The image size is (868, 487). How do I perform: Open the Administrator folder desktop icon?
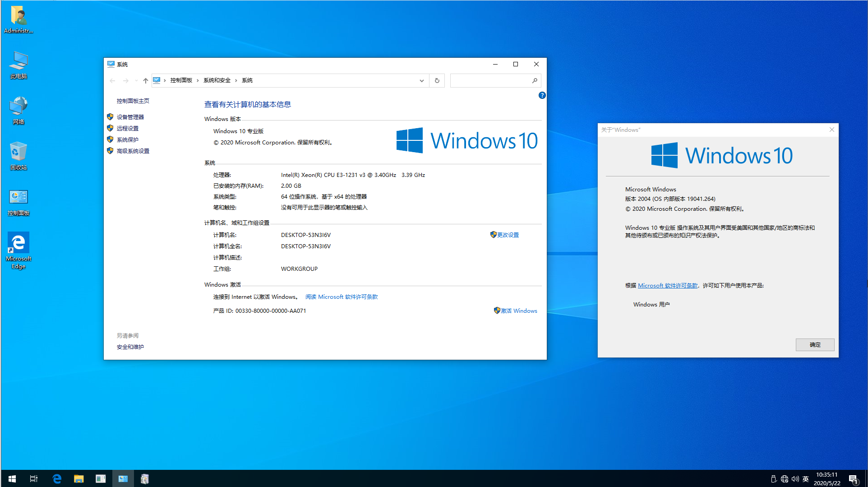coord(18,19)
